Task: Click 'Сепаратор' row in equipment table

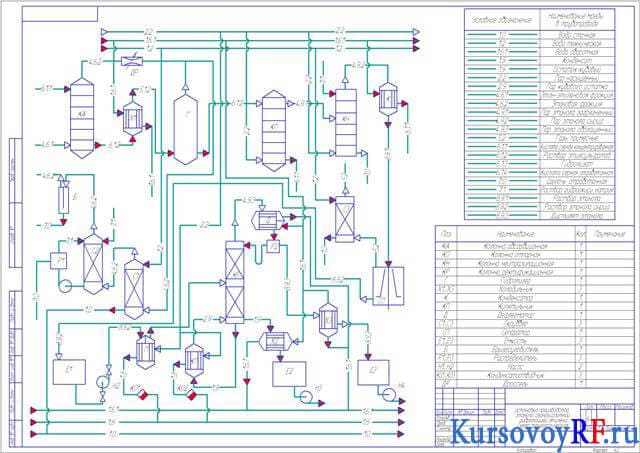Action: [535, 333]
